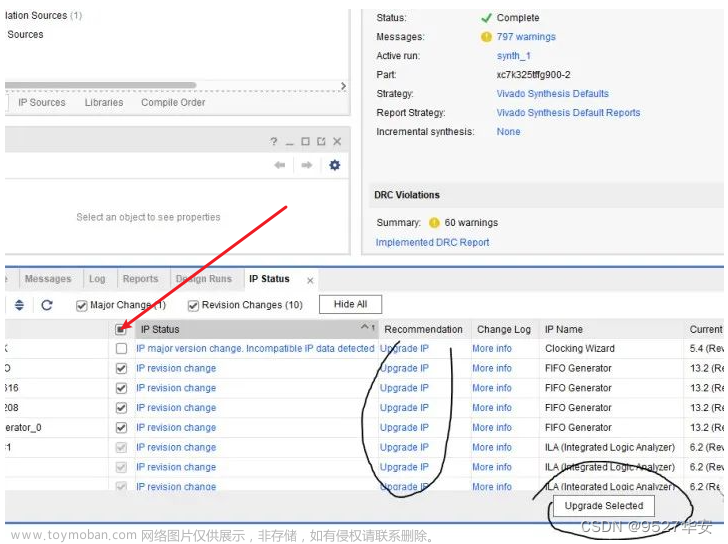Open the synth_1 active run link
This screenshot has width=728, height=544.
coord(514,56)
